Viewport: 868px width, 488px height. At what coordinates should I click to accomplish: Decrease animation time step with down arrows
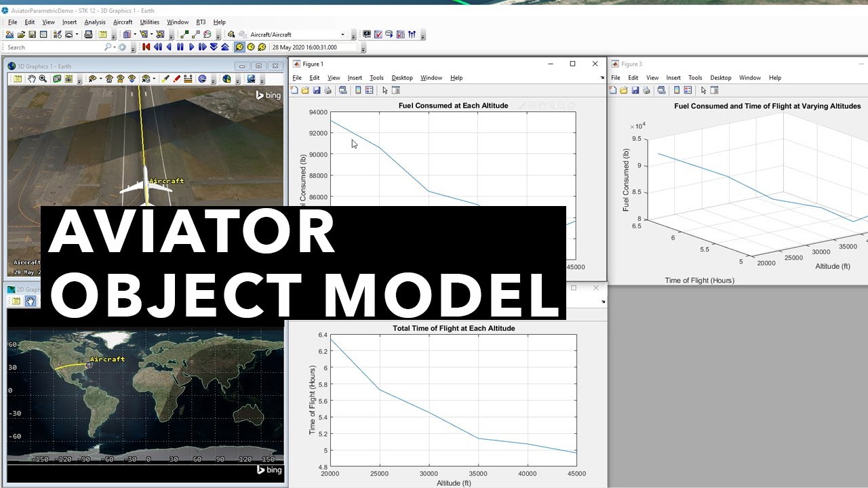(214, 47)
